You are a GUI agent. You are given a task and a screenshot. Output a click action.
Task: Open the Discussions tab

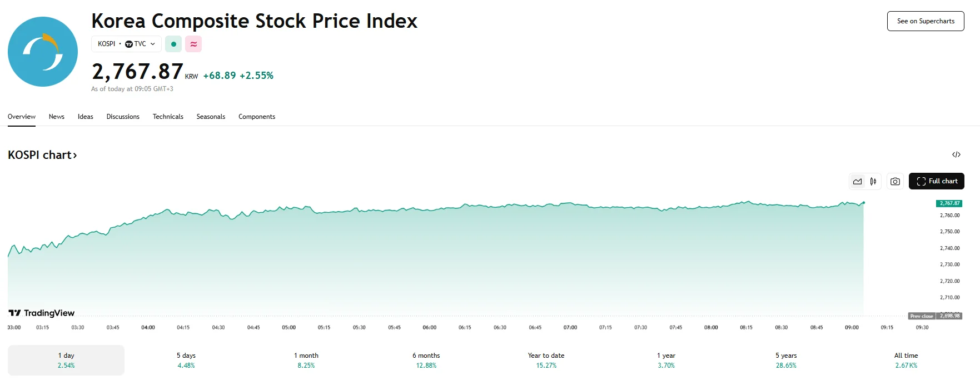point(123,117)
